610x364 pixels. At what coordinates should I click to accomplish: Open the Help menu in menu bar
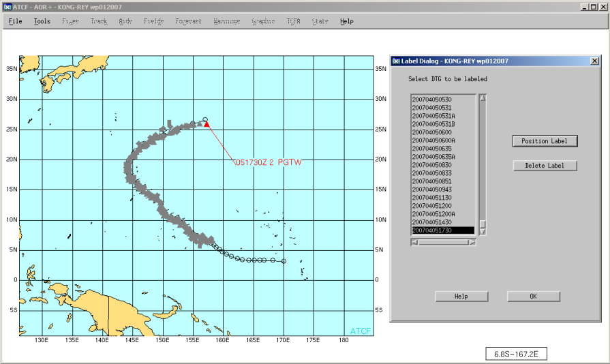346,21
